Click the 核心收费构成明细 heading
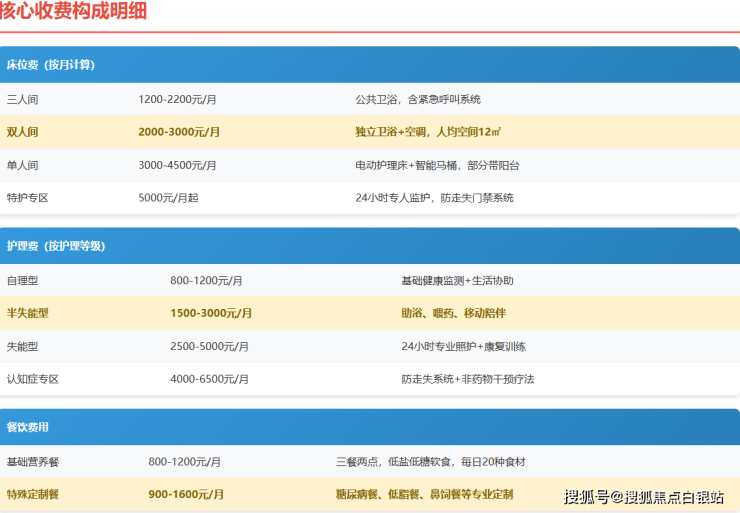The height and width of the screenshot is (513, 740). (73, 10)
